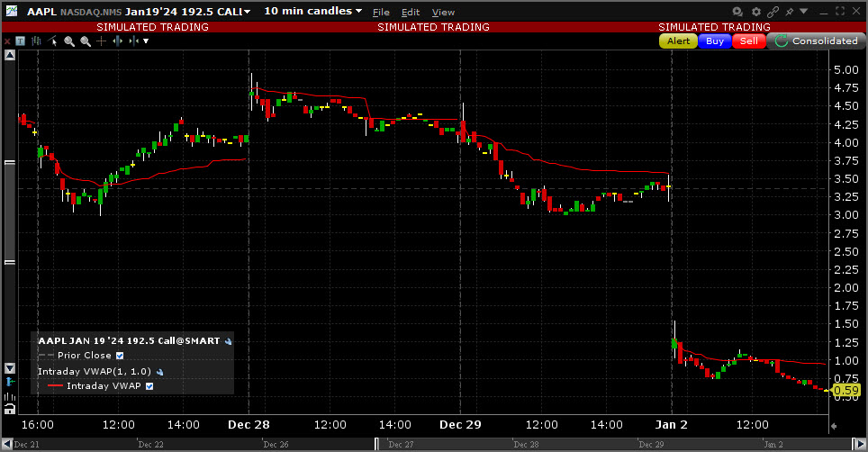Click the 1.00 price axis label
Viewport: 868px width, 452px height.
(845, 361)
